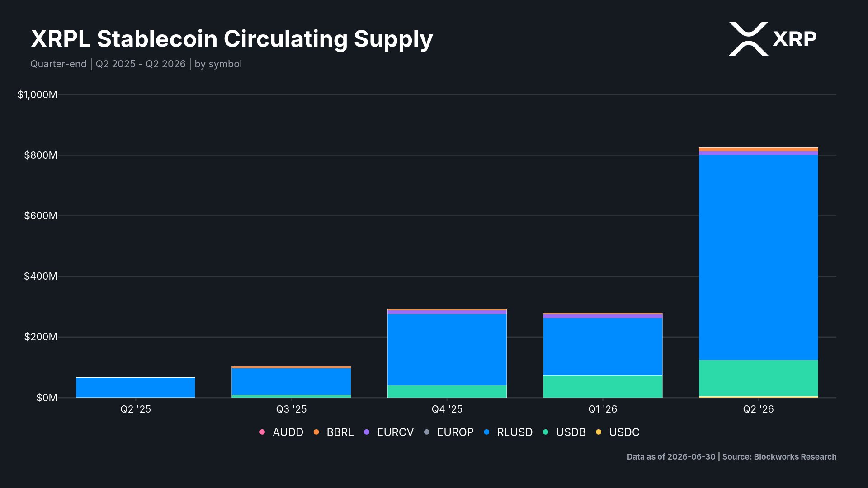The width and height of the screenshot is (868, 488).
Task: Toggle the EURCV purple legend dot
Action: click(x=367, y=432)
